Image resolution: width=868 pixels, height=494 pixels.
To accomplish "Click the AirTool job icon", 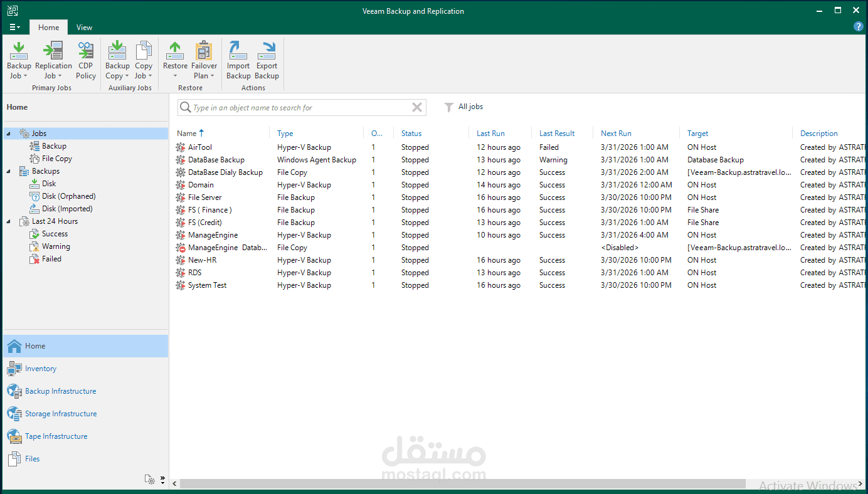I will (181, 147).
